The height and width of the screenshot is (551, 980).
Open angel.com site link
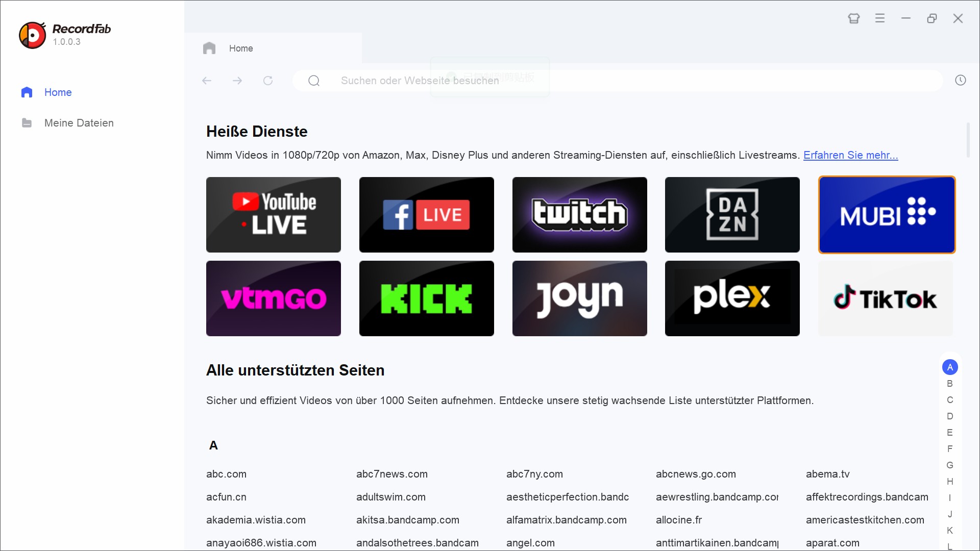530,543
